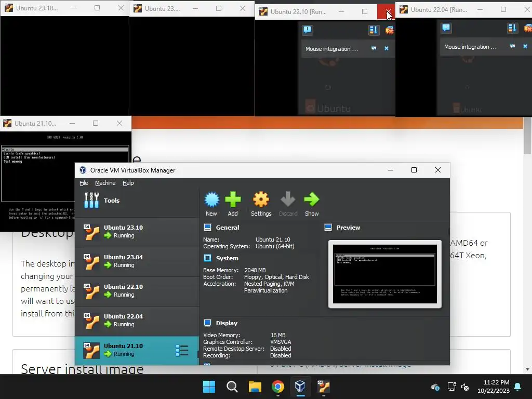Viewport: 532px width, 399px height.
Task: Click the 'Mouse integration ...' text in Ubuntu 22.10 window
Action: [x=331, y=49]
